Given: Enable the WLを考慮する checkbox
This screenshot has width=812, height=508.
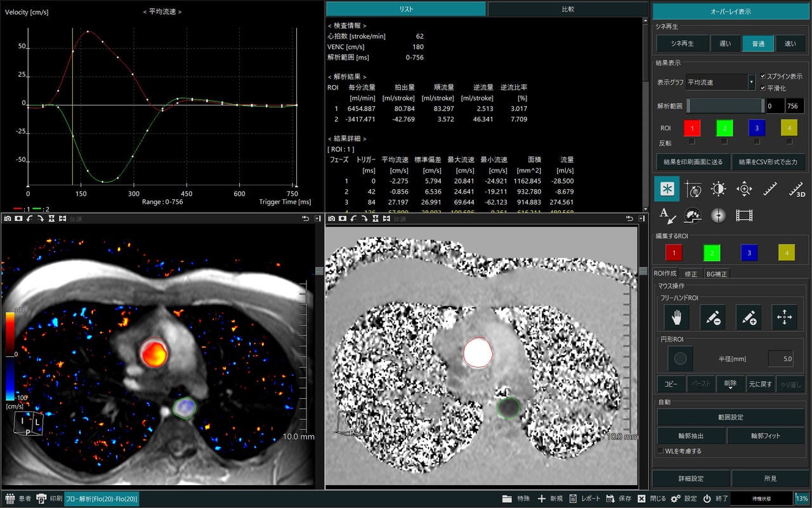Looking at the screenshot, I should [x=660, y=451].
